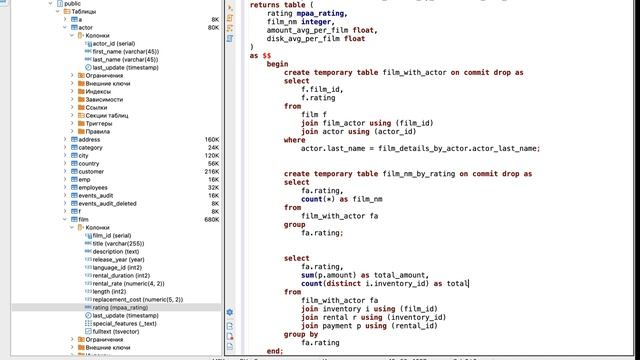The width and height of the screenshot is (640, 360).
Task: Click the show output panel icon below gear
Action: pos(230,326)
